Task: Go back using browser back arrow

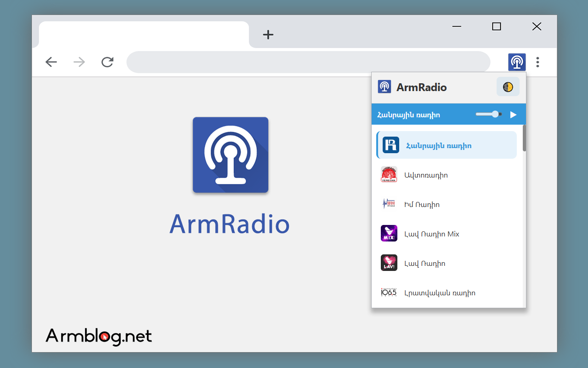Action: point(51,62)
